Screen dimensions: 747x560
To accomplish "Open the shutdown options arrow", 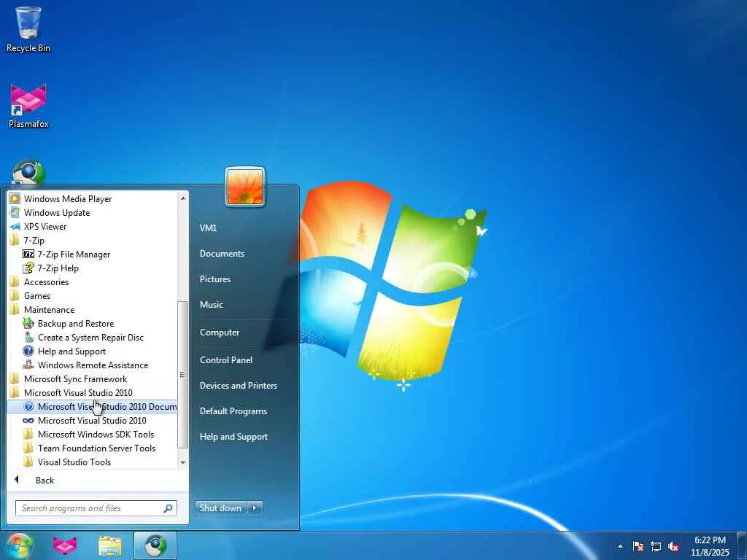I will 255,507.
